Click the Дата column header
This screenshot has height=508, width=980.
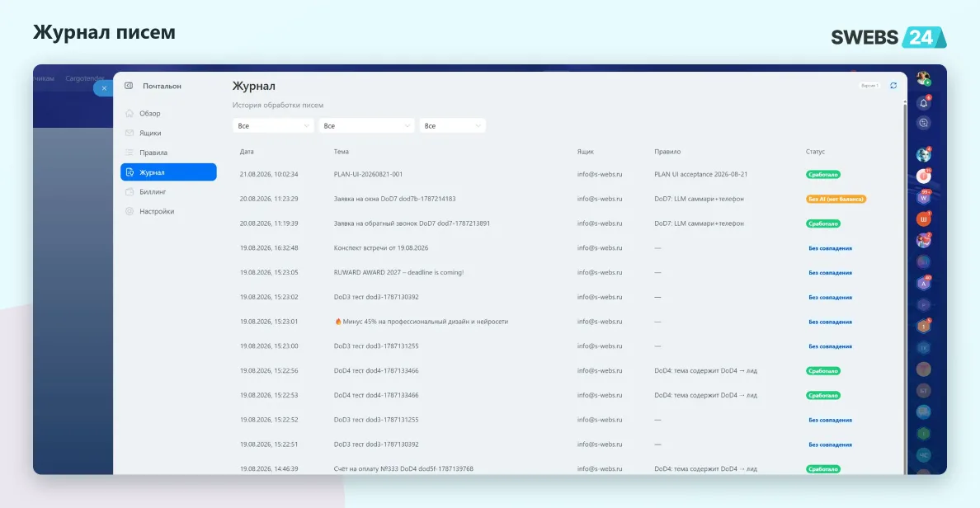coord(247,152)
